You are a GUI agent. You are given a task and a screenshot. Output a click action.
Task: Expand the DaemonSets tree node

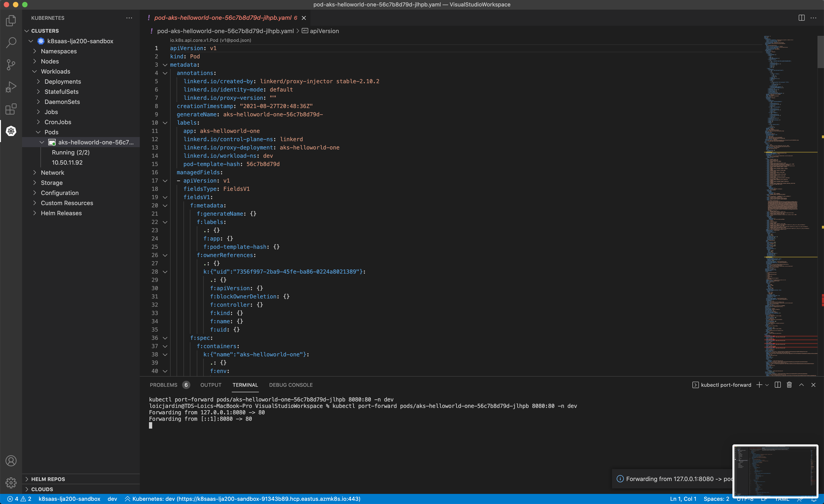(38, 102)
